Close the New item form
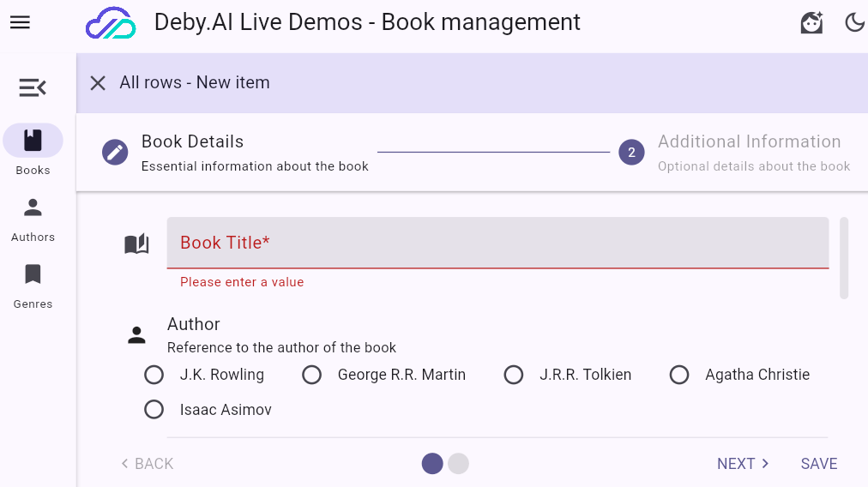This screenshot has height=487, width=868. [98, 83]
